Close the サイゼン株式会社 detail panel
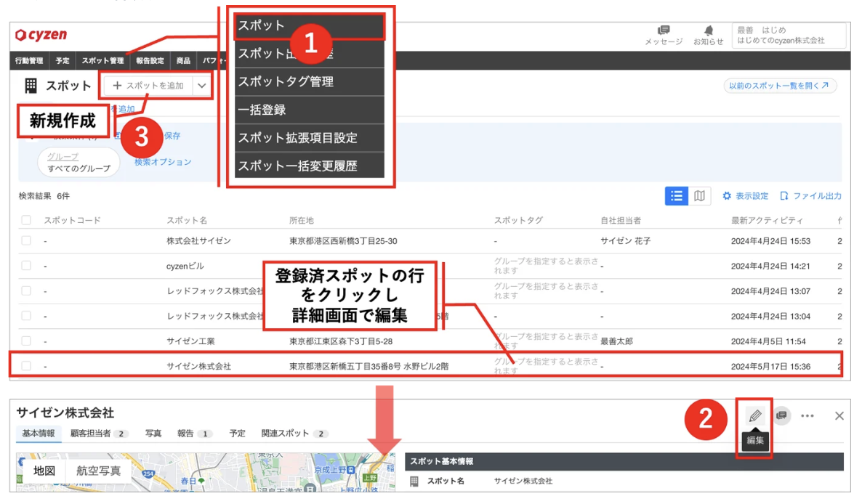862x504 pixels. (x=839, y=415)
